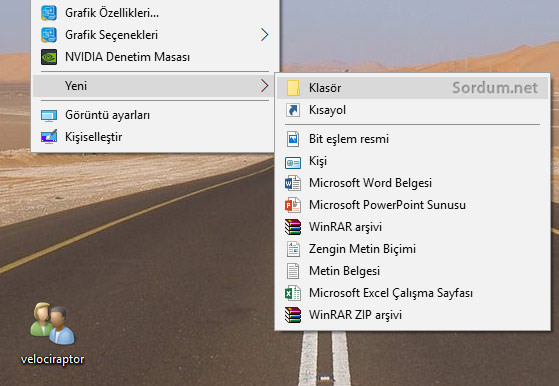Choose Zengin Metin Biçimi
This screenshot has width=559, height=386.
(x=412, y=249)
